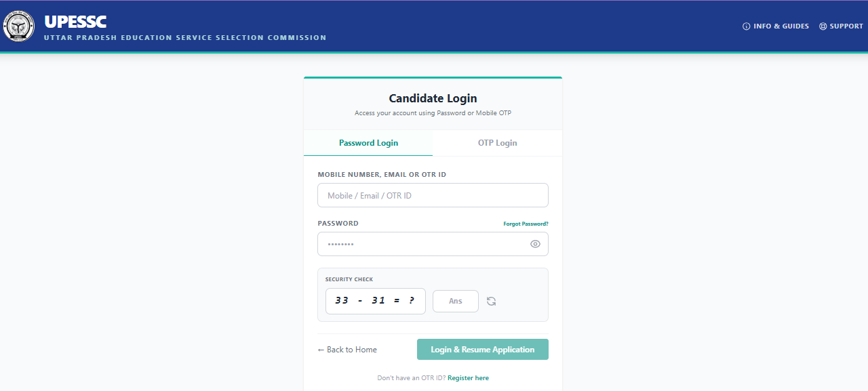Screen dimensions: 868x391
Task: Click the back arrow beside Back to Home
Action: pyautogui.click(x=321, y=349)
